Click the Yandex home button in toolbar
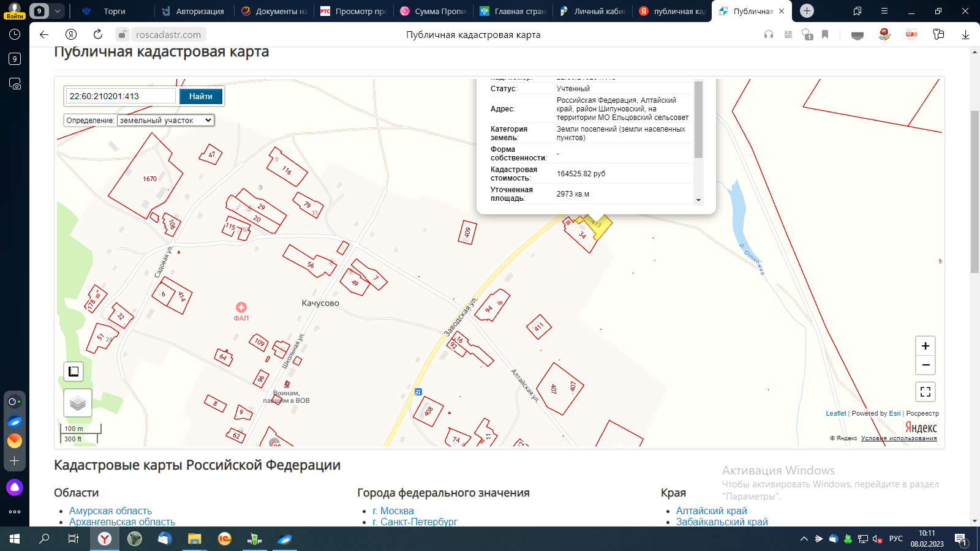Image resolution: width=980 pixels, height=551 pixels. (71, 34)
